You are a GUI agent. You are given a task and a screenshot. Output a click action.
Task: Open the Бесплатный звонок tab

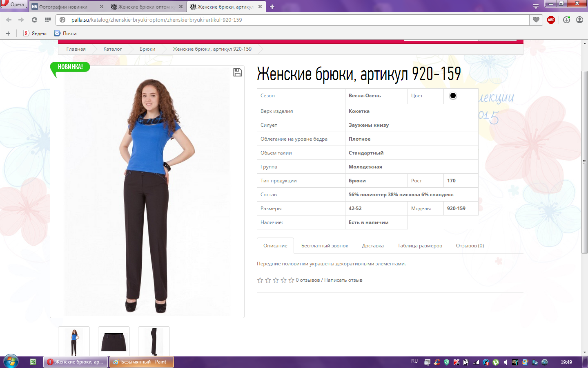(x=325, y=246)
